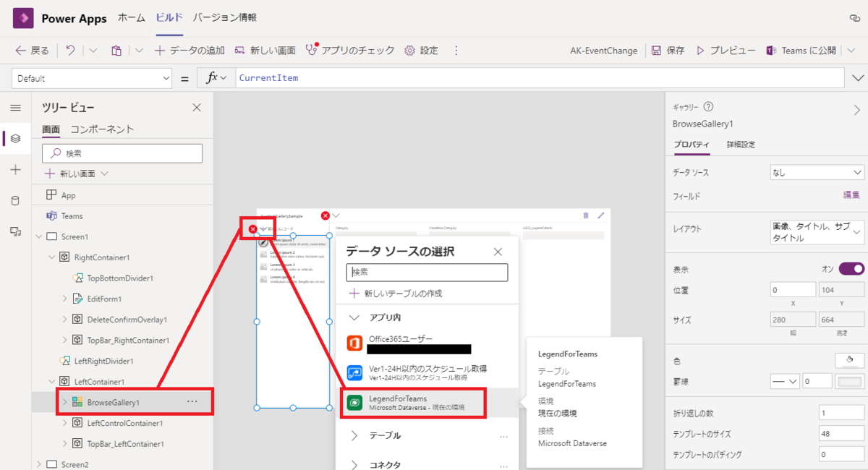Open the Data panel (cylinder icon)

coord(16,201)
